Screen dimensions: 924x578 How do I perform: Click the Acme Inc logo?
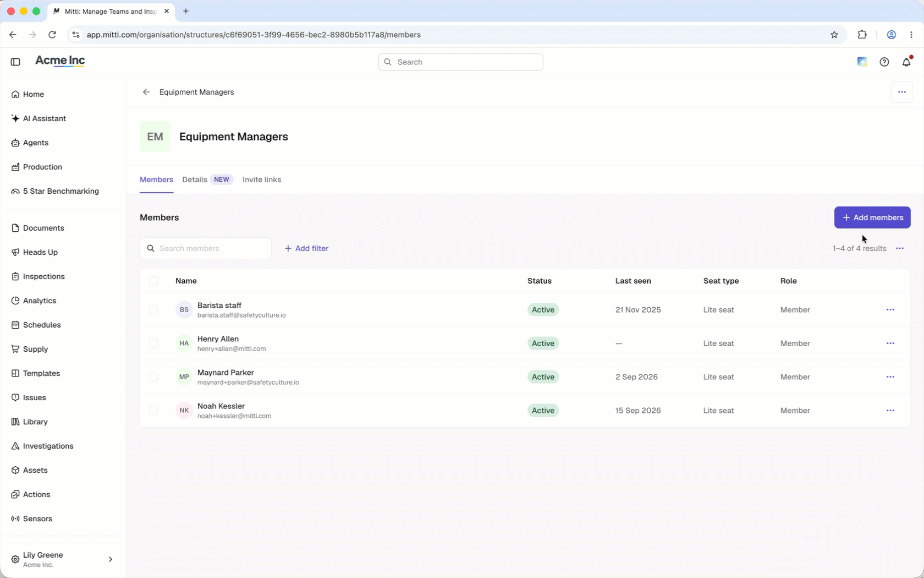tap(60, 61)
